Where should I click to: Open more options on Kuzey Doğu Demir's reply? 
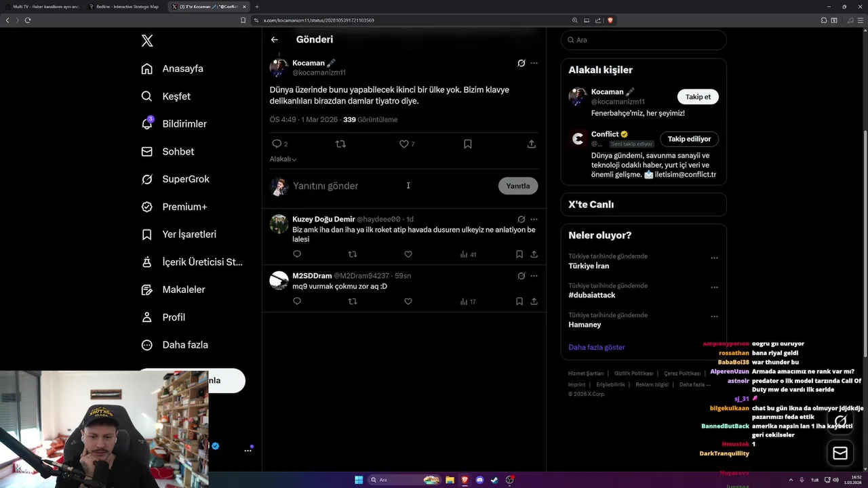click(534, 220)
